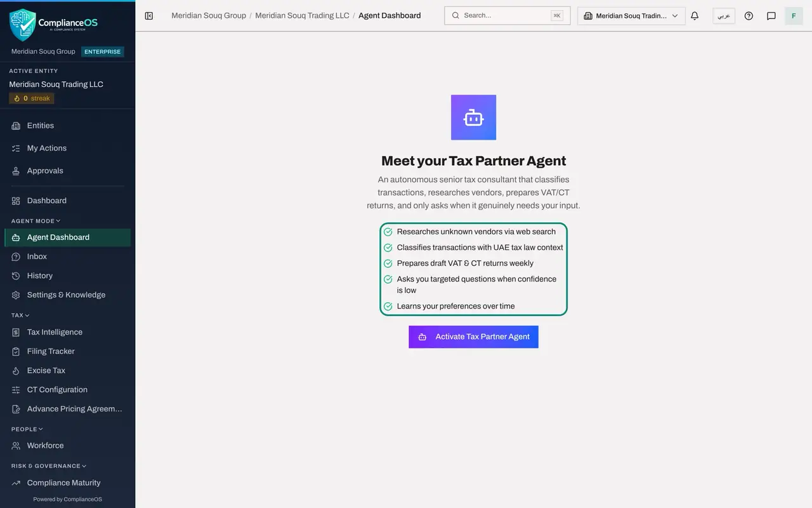Click the Compliance Maturity trend icon
812x508 pixels.
16,483
